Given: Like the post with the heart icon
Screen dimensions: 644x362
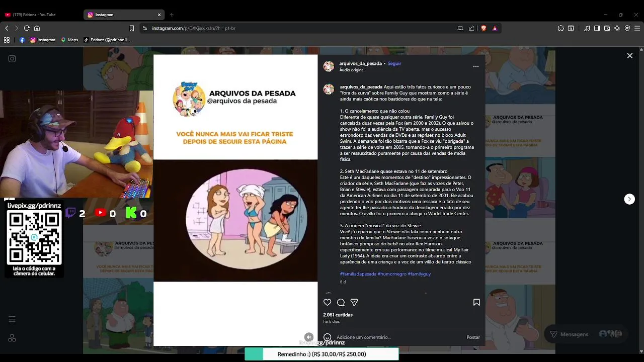Looking at the screenshot, I should 328,302.
